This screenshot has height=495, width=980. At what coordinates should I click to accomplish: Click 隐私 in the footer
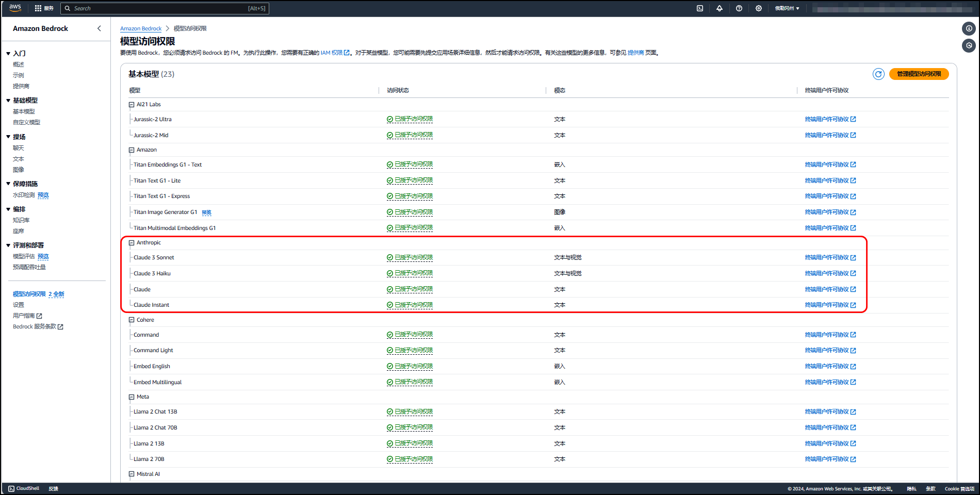tap(911, 489)
